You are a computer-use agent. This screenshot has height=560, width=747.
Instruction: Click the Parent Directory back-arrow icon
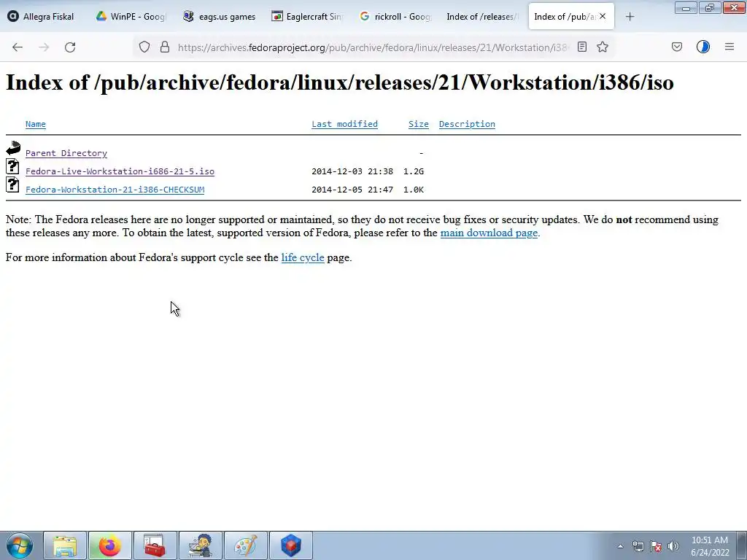click(13, 148)
